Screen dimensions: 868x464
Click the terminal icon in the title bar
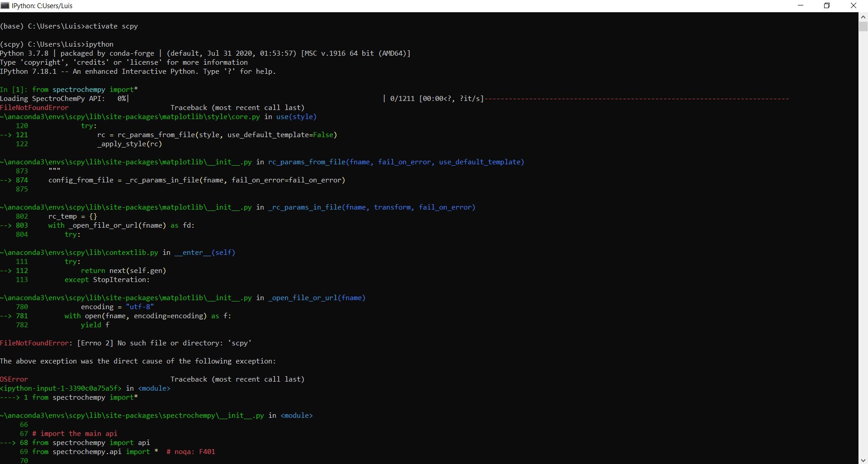[x=5, y=5]
